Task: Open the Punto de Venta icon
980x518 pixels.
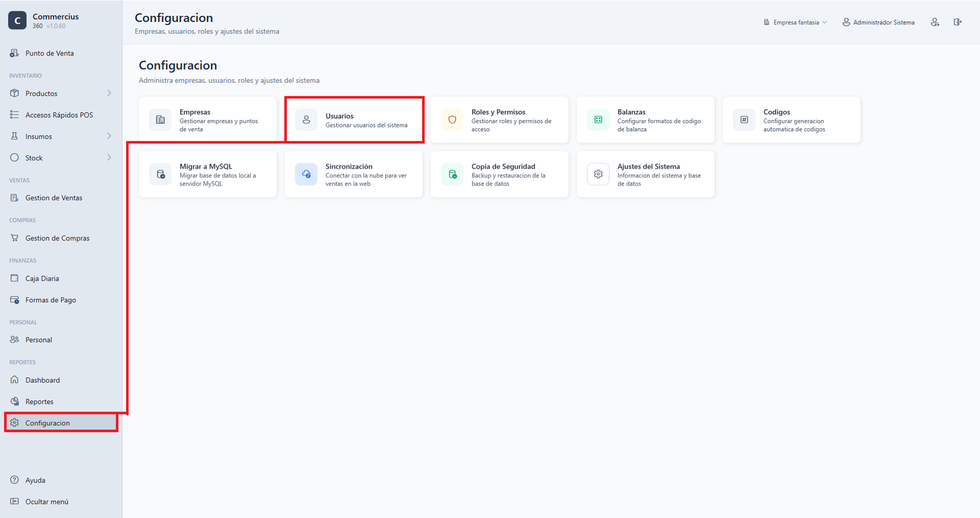Action: pyautogui.click(x=14, y=53)
